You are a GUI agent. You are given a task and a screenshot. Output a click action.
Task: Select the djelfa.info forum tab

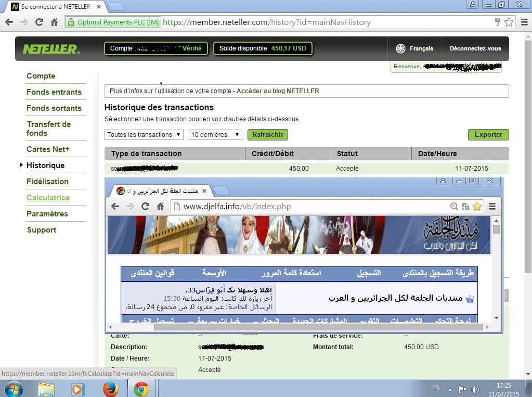click(162, 191)
